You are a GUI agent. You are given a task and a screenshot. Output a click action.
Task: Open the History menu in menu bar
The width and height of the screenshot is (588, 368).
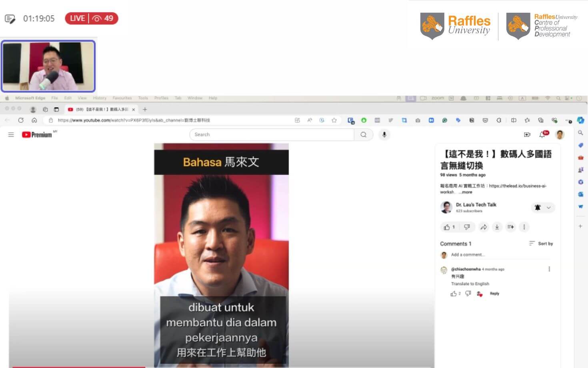click(100, 98)
